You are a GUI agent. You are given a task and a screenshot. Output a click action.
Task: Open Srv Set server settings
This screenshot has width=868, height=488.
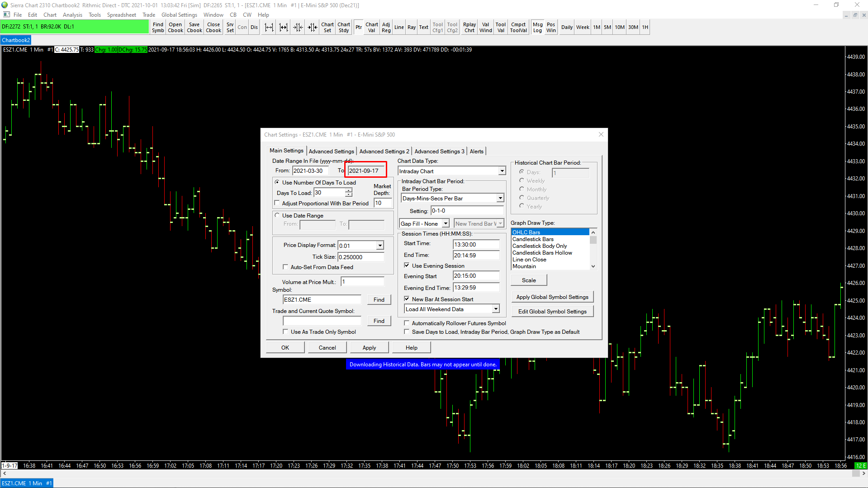tap(230, 28)
